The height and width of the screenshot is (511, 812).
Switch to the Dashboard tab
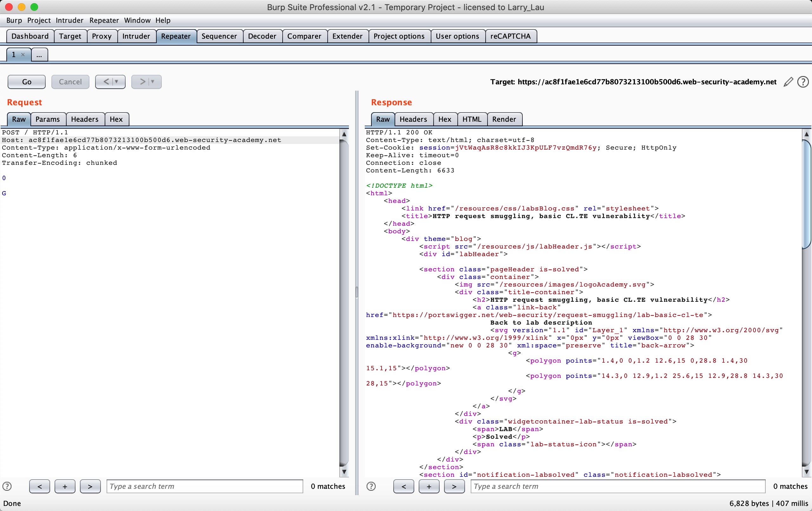tap(30, 36)
